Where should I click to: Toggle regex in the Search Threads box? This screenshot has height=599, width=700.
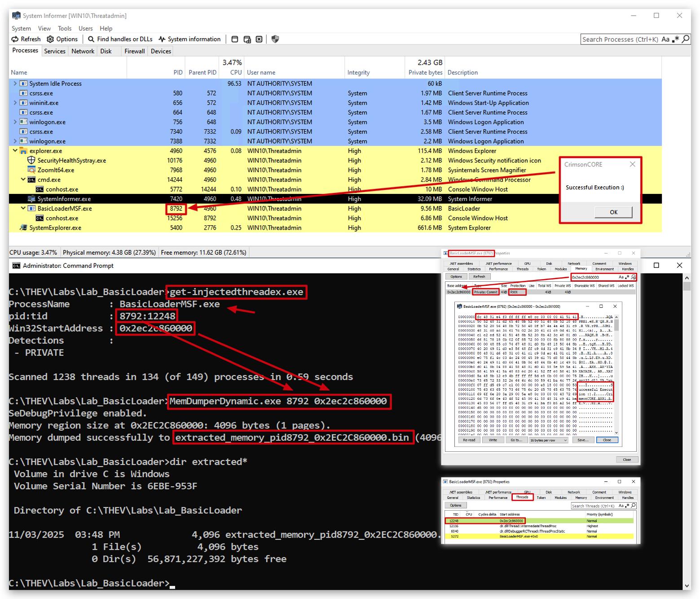627,506
